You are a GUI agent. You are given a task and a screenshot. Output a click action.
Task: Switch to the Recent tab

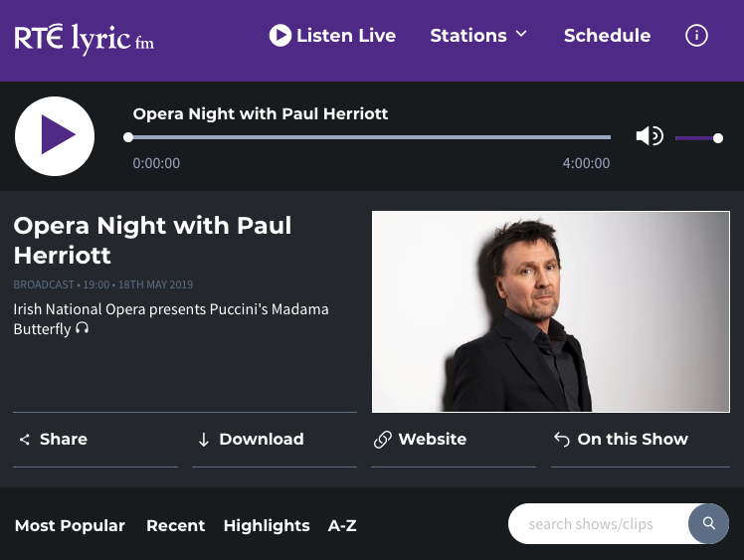[x=175, y=525]
